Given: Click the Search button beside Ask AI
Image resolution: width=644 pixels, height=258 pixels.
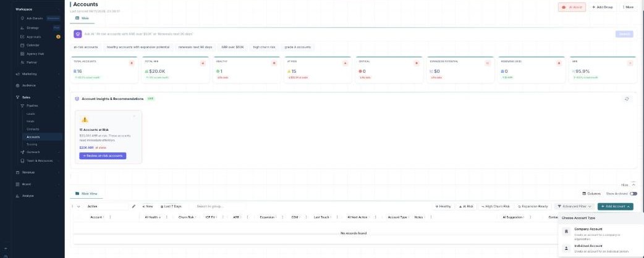Looking at the screenshot, I should [x=624, y=34].
